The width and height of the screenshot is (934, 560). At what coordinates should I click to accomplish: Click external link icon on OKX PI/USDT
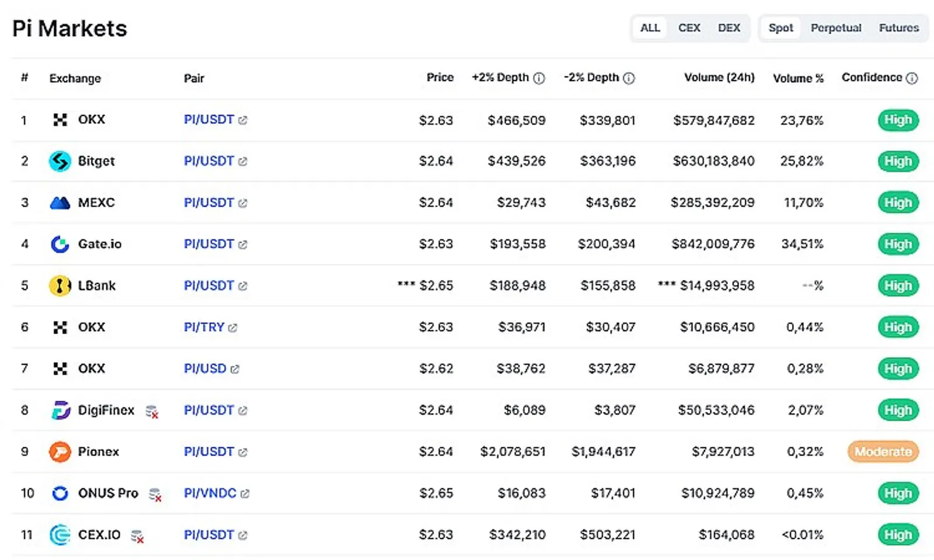[x=243, y=120]
